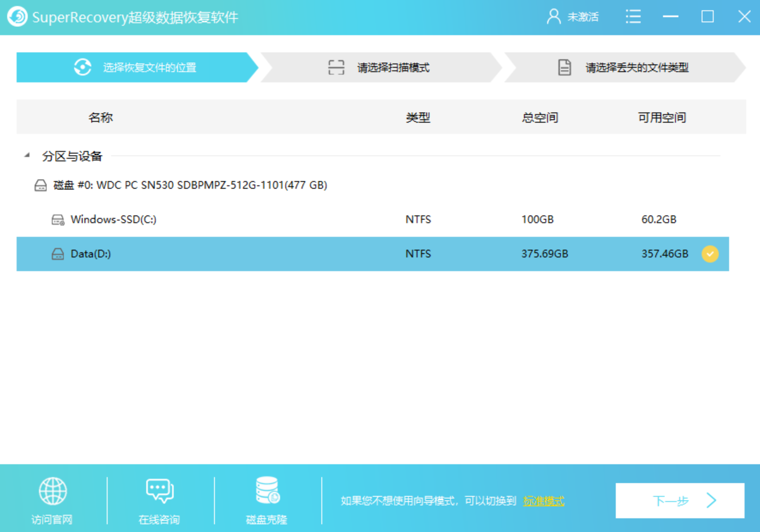Maximize the SuperRecovery window
This screenshot has height=532, width=760.
point(707,17)
